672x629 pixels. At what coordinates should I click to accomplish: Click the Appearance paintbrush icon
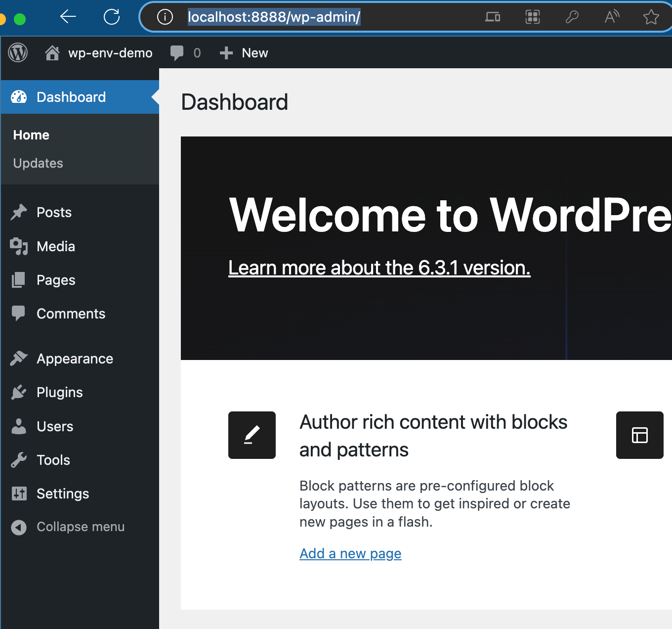click(x=19, y=359)
